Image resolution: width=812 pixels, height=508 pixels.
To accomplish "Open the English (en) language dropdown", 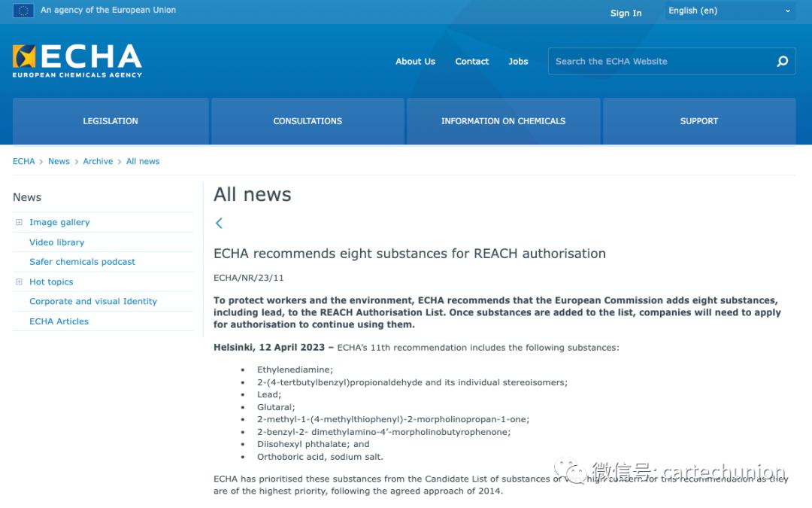I will click(x=727, y=11).
